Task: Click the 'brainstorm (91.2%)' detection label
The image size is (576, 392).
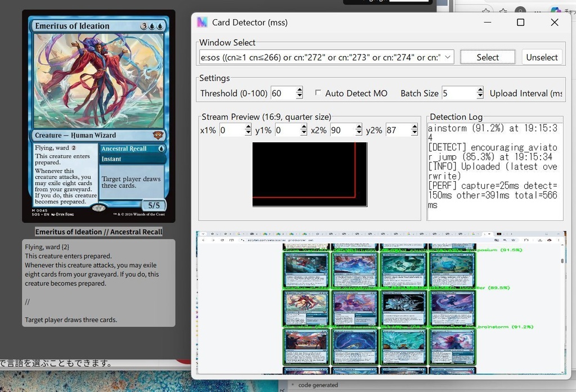Action: pyautogui.click(x=506, y=327)
